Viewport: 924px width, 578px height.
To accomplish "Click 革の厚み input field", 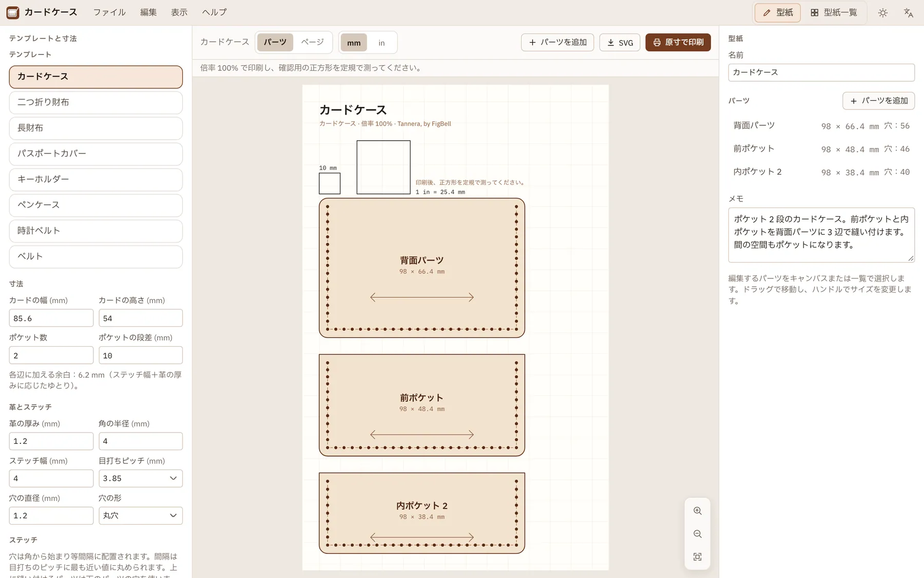I will click(x=51, y=441).
